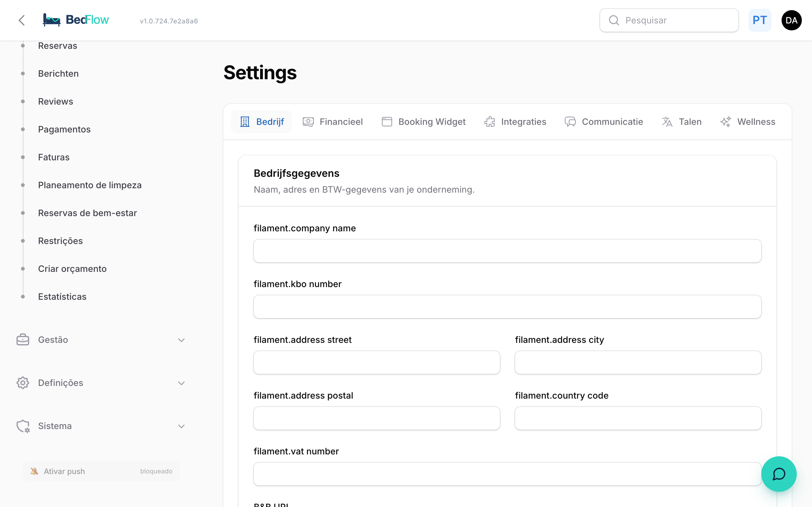Switch language via PT button
Viewport: 812px width, 507px height.
[x=760, y=20]
